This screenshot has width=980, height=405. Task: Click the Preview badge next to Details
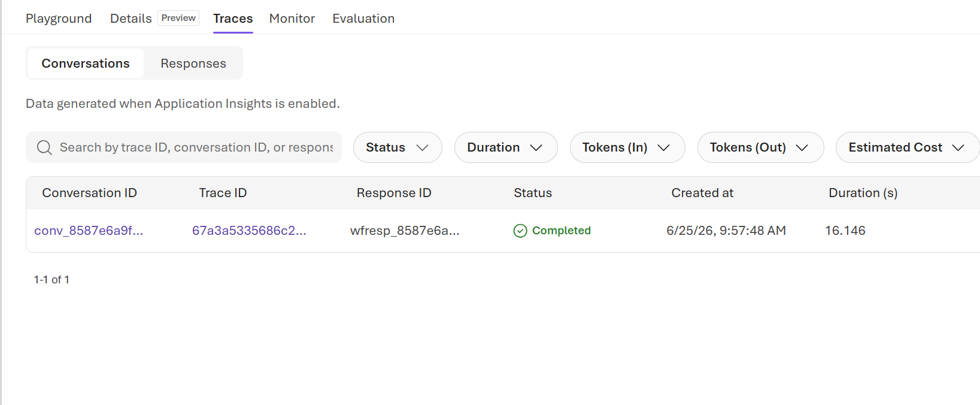coord(178,18)
